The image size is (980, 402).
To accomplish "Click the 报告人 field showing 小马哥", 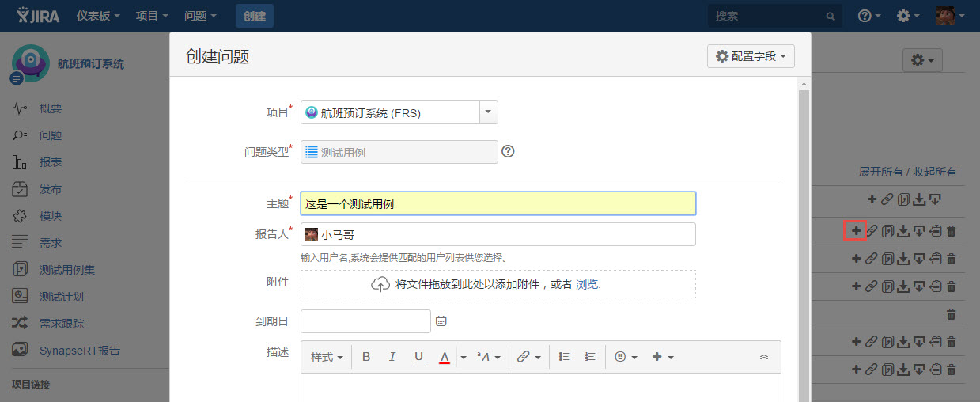I will 498,234.
